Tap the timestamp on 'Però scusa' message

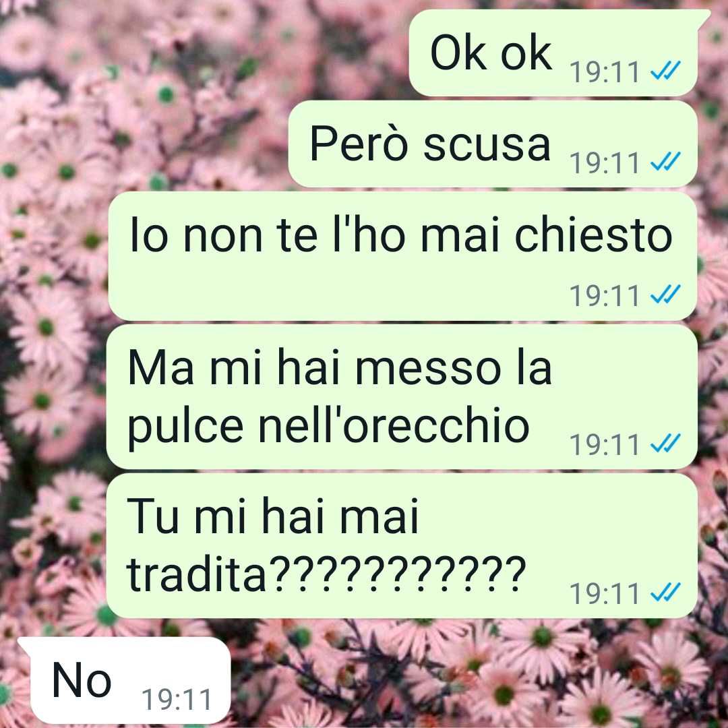tap(605, 162)
